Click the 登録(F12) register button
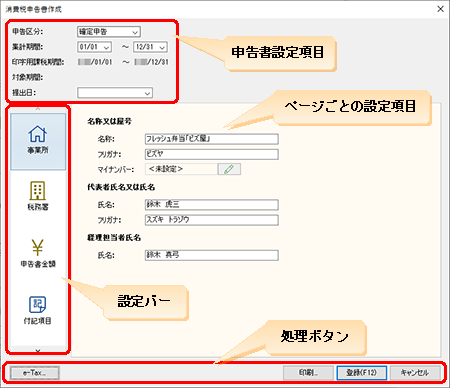This screenshot has width=450, height=388. click(x=362, y=373)
